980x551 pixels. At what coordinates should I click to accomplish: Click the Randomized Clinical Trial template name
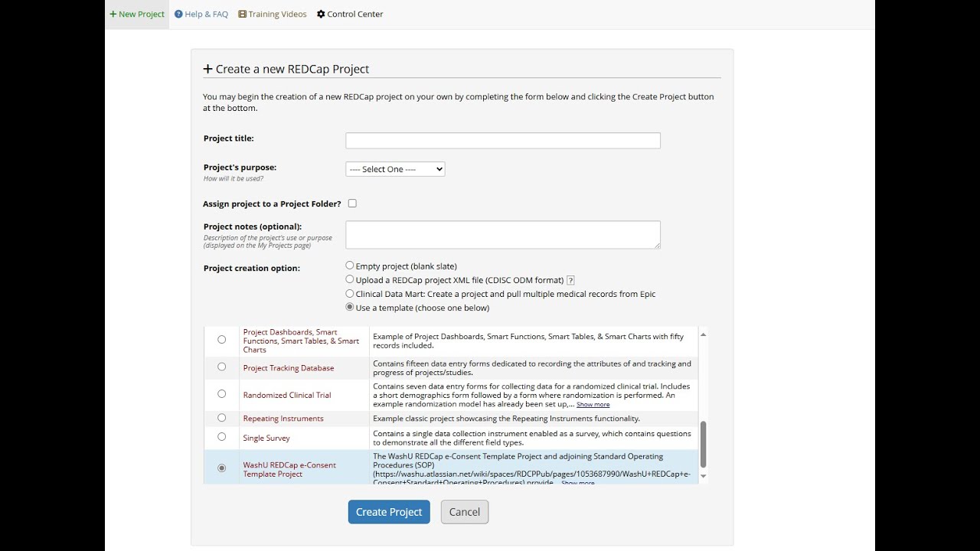click(x=287, y=396)
